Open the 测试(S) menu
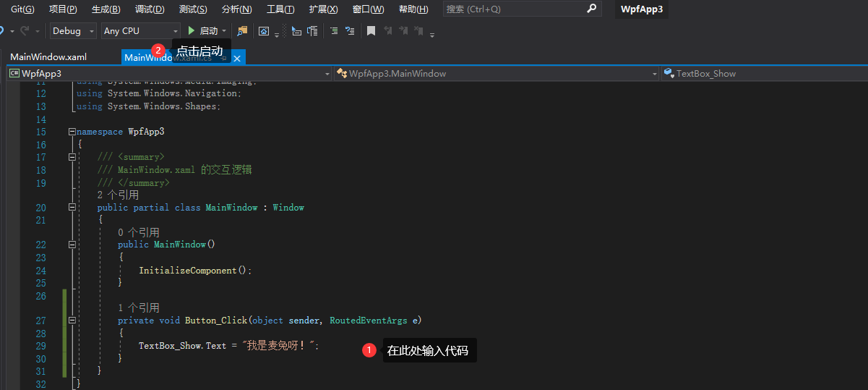The width and height of the screenshot is (868, 390). click(193, 9)
